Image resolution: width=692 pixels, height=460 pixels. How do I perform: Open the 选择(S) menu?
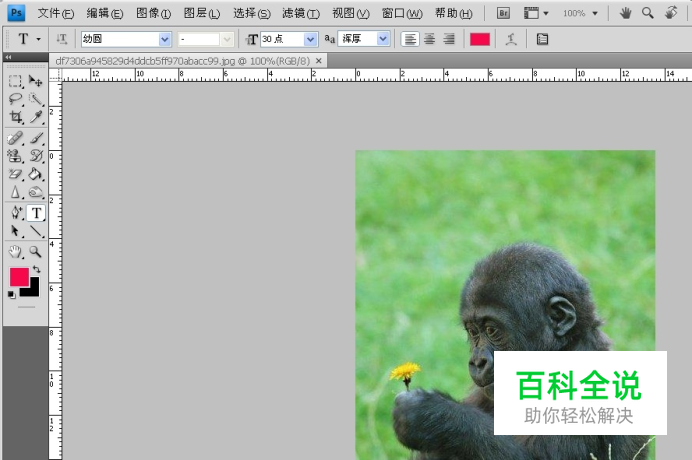point(252,14)
